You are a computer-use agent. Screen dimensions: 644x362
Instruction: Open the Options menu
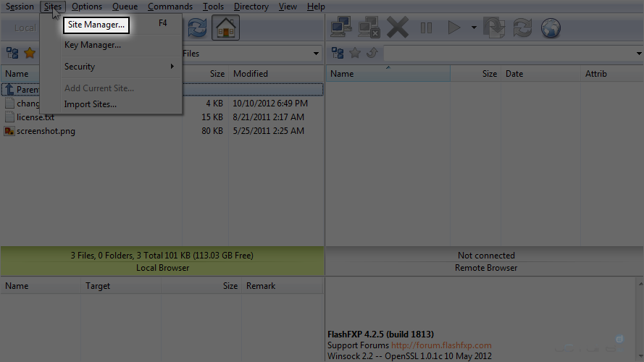click(87, 7)
